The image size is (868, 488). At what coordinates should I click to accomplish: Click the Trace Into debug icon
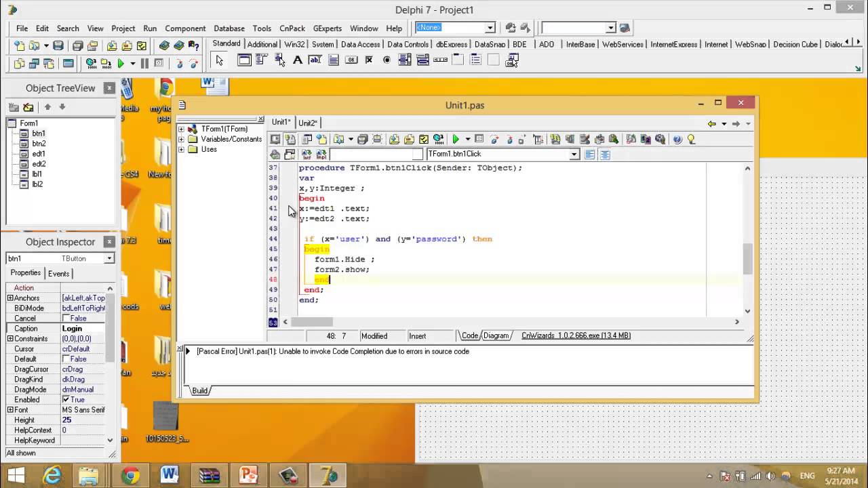click(179, 63)
